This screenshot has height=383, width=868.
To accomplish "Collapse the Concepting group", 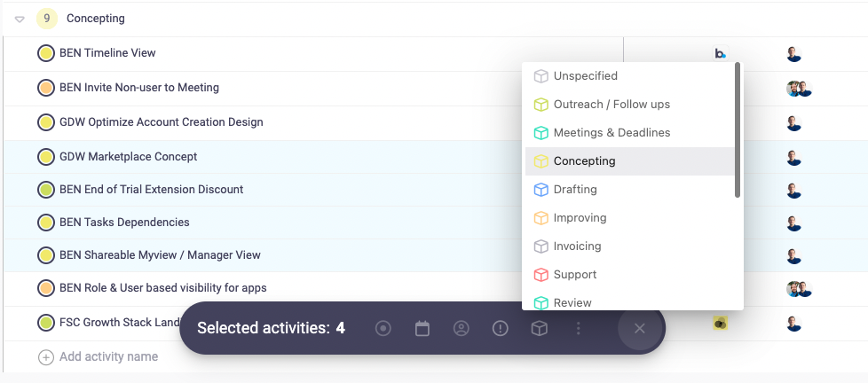I will (20, 19).
